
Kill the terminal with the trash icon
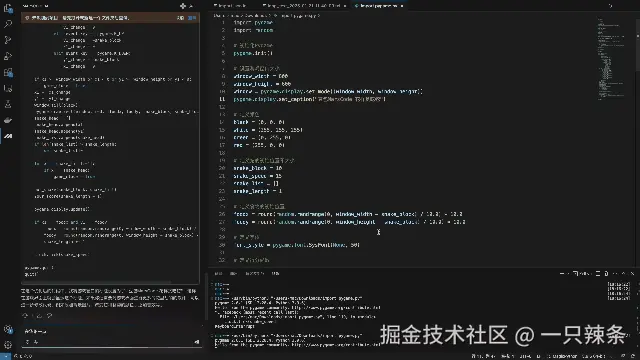(x=606, y=273)
